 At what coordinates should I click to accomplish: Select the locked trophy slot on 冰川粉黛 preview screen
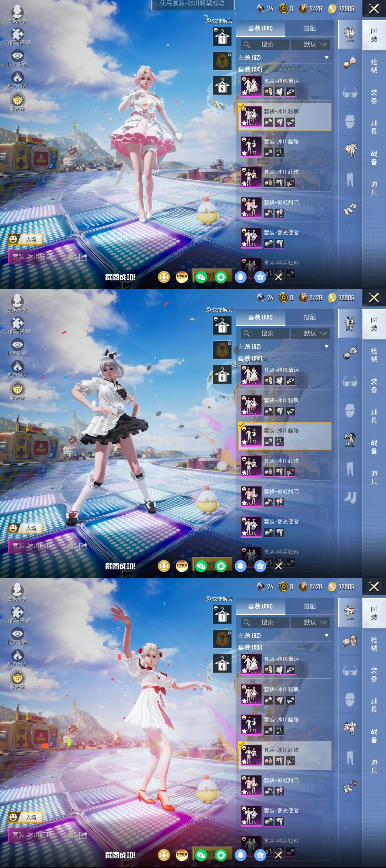222,61
